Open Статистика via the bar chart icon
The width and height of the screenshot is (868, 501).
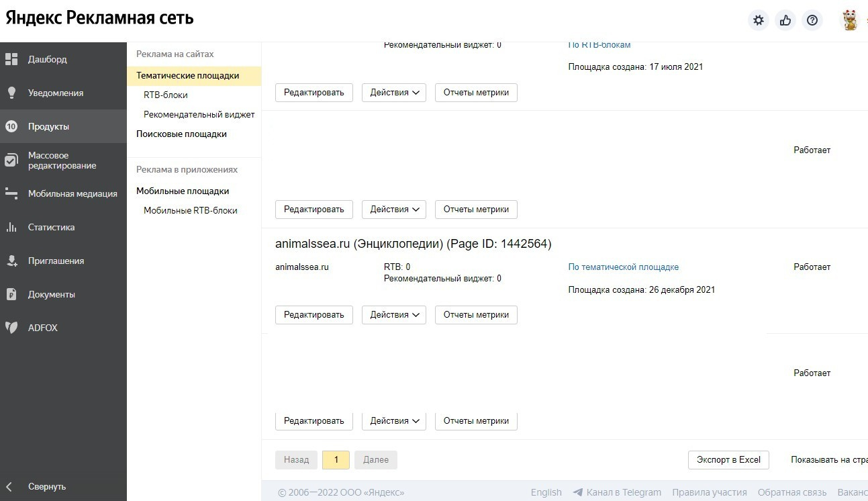click(x=11, y=227)
